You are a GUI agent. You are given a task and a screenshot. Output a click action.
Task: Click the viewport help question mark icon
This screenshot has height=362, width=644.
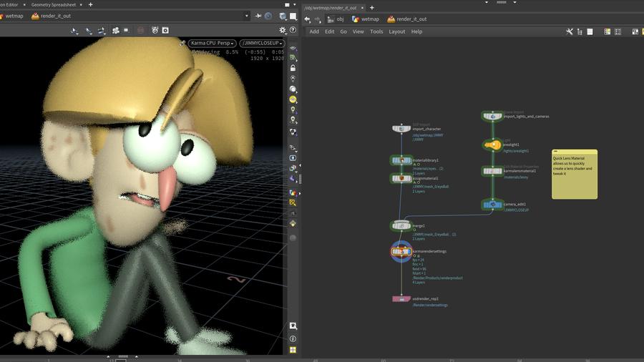(293, 30)
